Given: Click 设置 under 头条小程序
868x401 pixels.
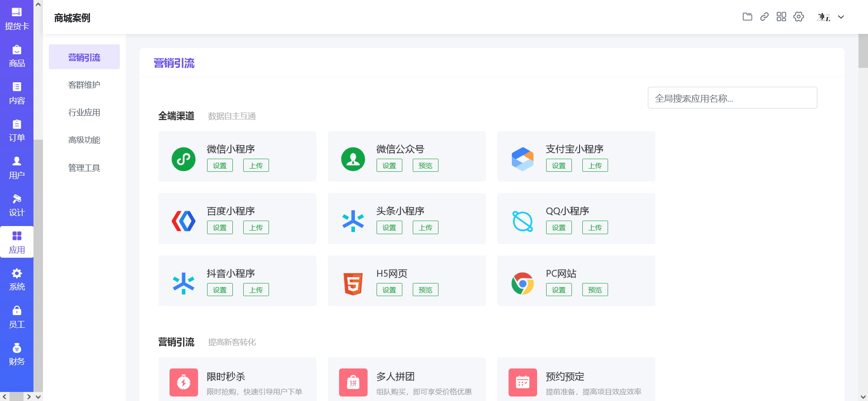Looking at the screenshot, I should (x=389, y=227).
